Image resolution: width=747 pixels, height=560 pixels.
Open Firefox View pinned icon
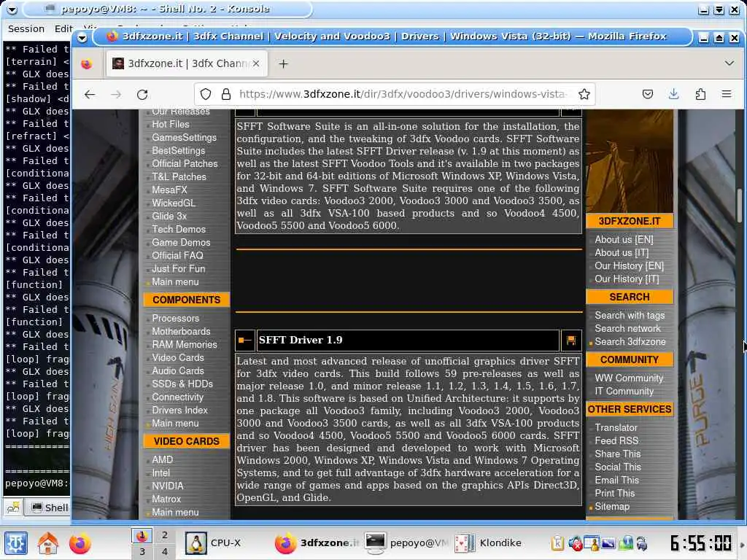[87, 64]
